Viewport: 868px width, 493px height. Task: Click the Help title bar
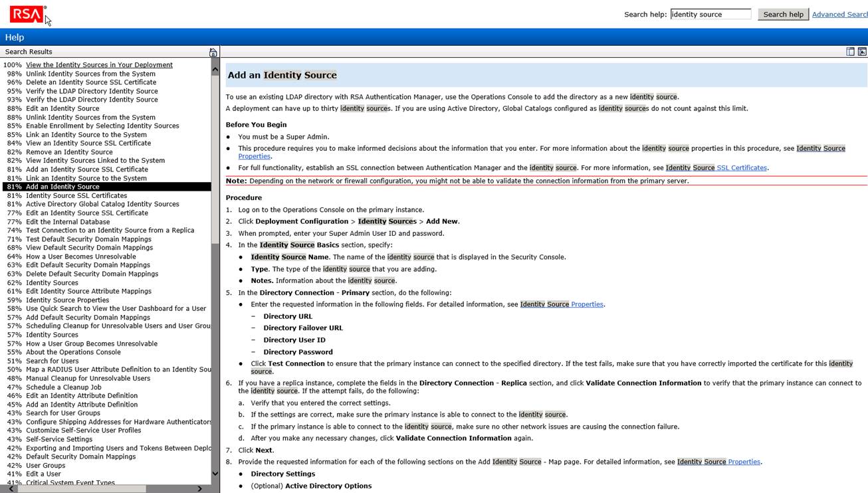click(x=14, y=37)
